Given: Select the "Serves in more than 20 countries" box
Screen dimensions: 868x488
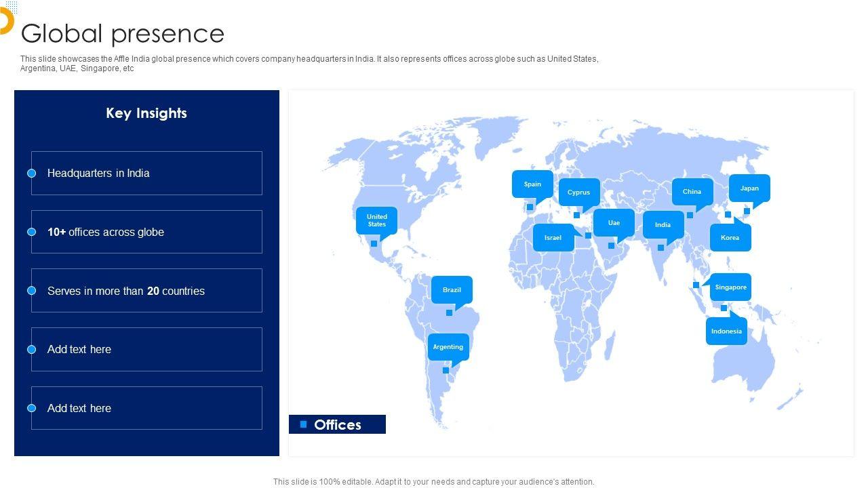Looking at the screenshot, I should [146, 291].
